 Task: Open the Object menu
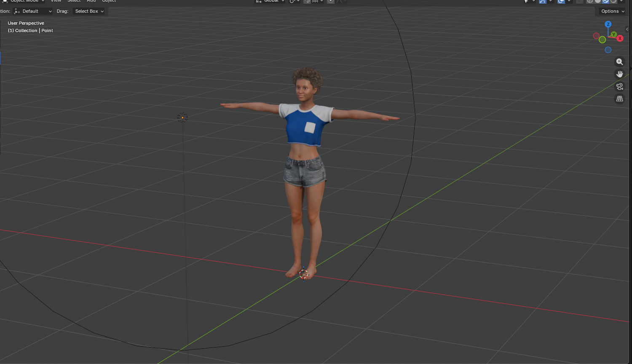coord(109,1)
